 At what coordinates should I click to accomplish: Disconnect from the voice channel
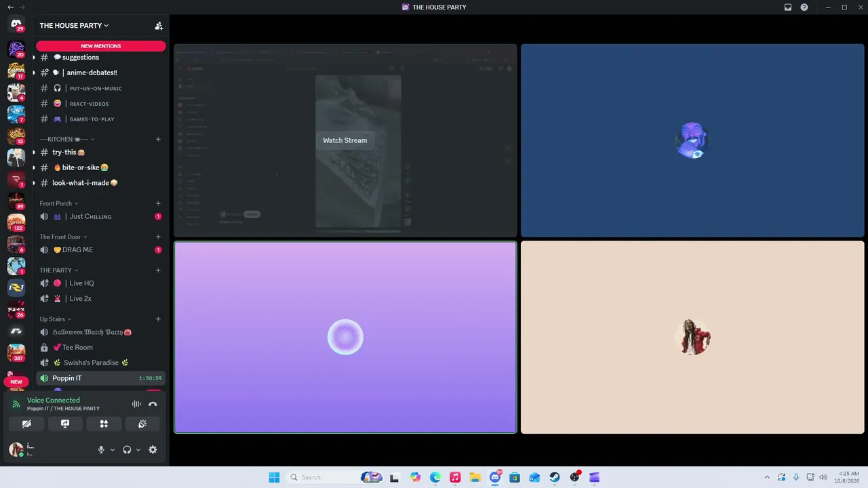(x=153, y=404)
